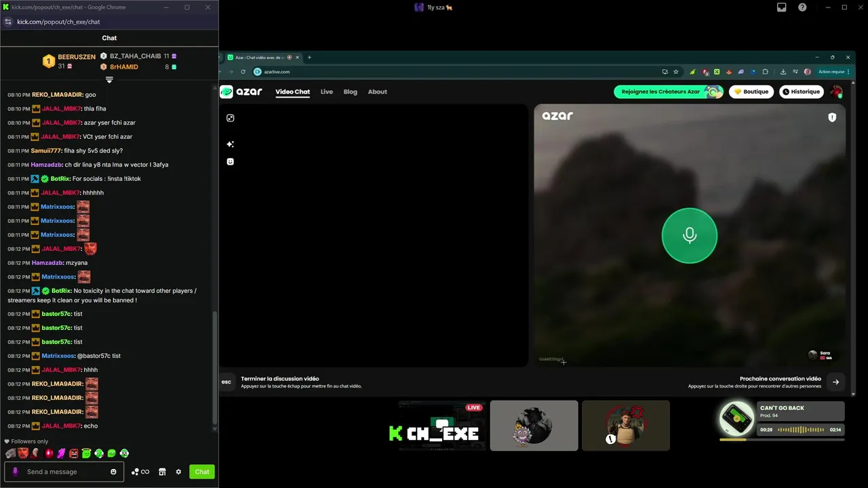The image size is (868, 488).
Task: Click the BEERUSZEN top gifter name
Action: [77, 57]
